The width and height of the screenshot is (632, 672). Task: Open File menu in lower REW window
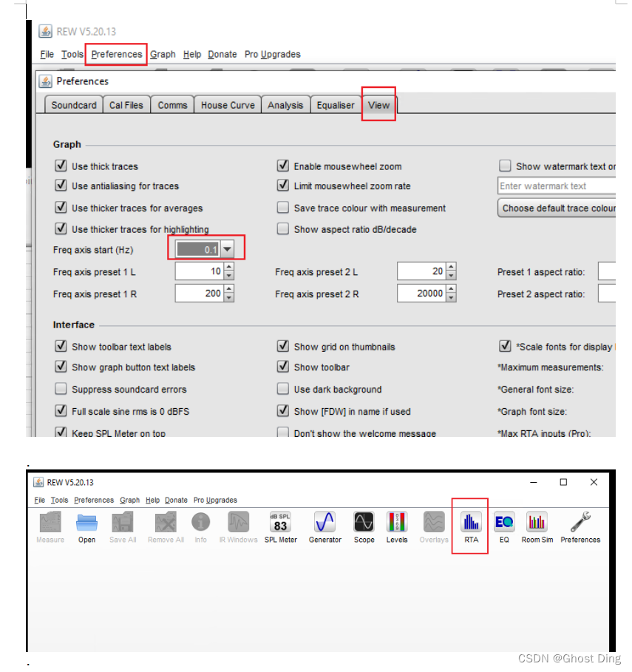coord(39,500)
